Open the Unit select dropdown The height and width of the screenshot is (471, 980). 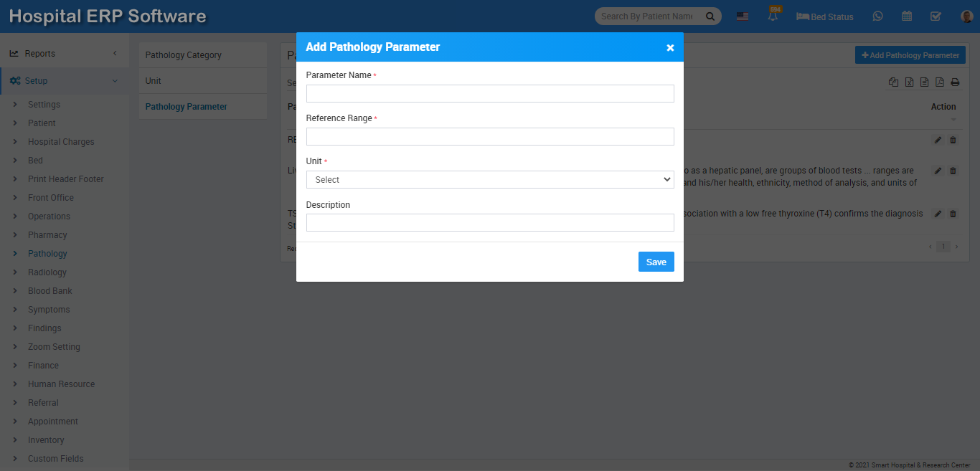[490, 180]
